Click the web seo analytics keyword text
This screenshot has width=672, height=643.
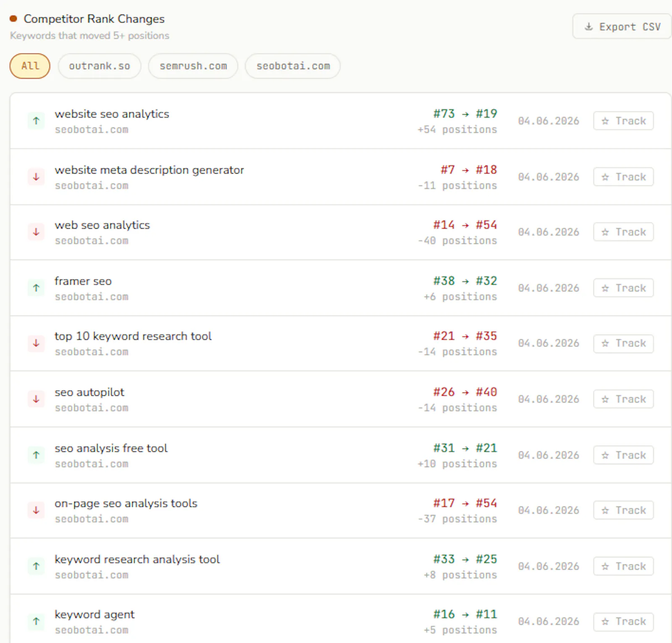point(102,225)
